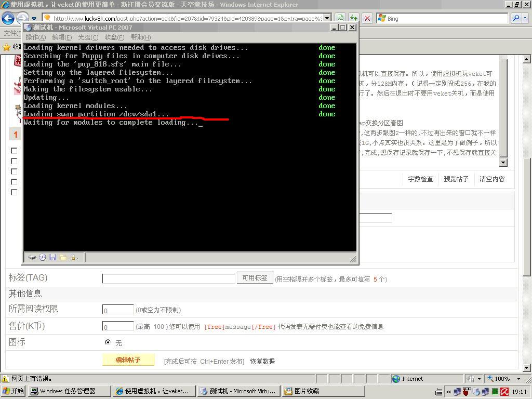Click the Favorites star icon in IE
Viewport: 532px width, 399px height.
click(x=6, y=47)
